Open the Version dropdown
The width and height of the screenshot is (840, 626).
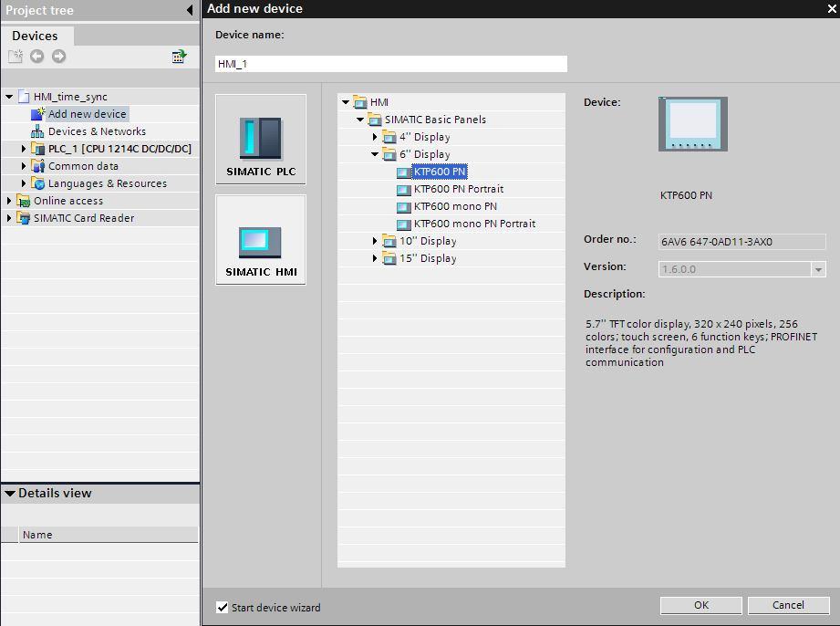point(818,269)
